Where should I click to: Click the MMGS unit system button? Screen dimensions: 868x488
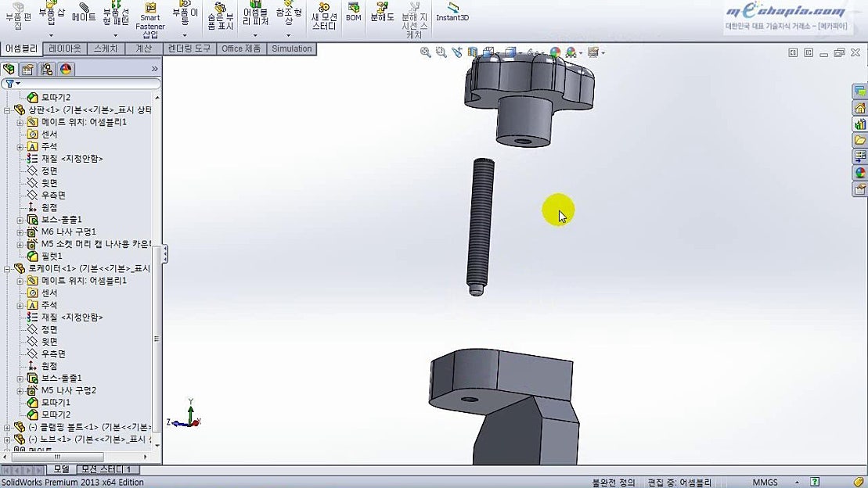click(765, 482)
